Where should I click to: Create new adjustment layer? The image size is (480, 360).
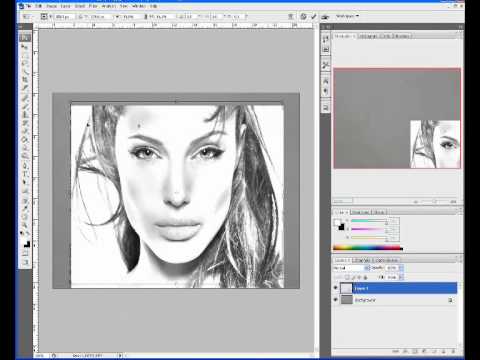(424, 351)
